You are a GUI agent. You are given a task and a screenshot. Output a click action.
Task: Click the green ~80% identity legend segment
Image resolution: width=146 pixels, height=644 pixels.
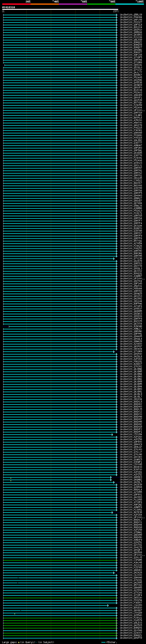coord(101,4)
